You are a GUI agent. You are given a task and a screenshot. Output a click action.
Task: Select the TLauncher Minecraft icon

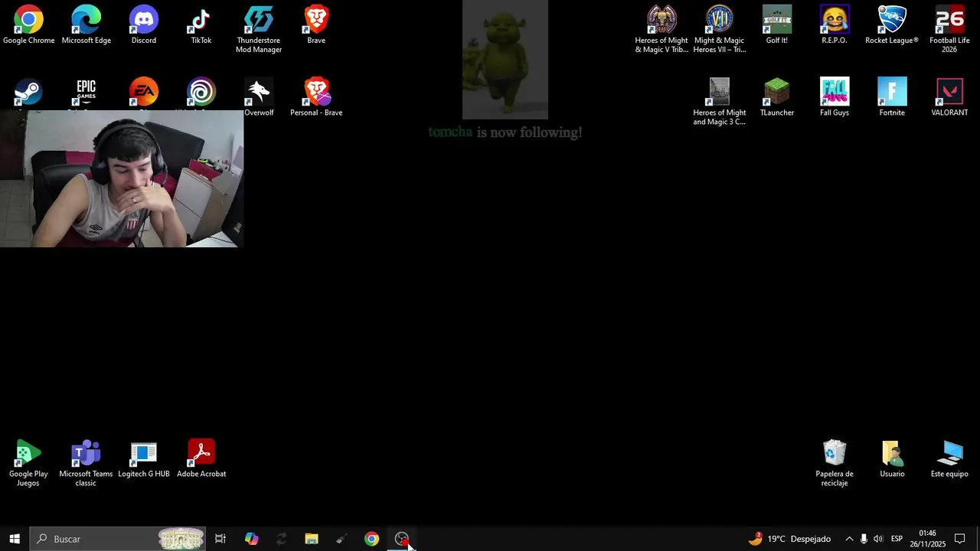[776, 97]
